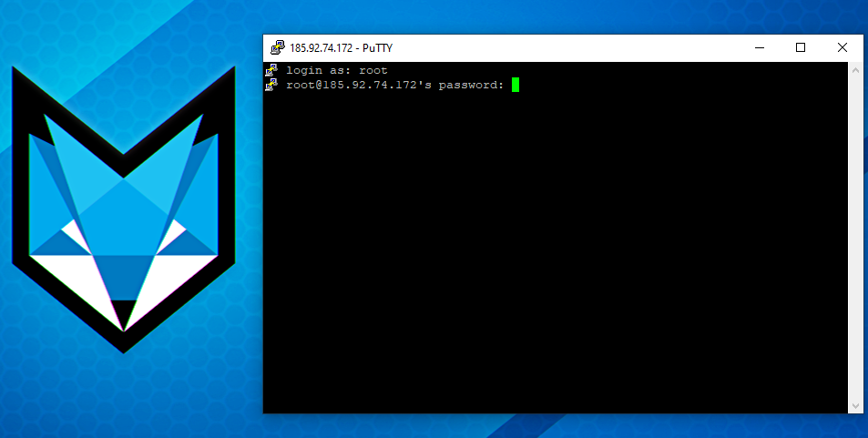868x438 pixels.
Task: Close the PuTTY session window
Action: point(842,48)
